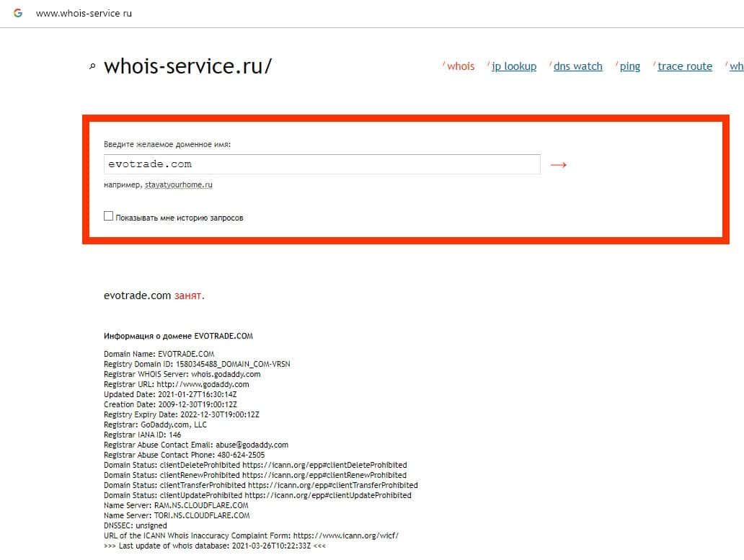Click the magnifier icon beside the whois-service.ru logo
The image size is (744, 560).
(x=92, y=67)
